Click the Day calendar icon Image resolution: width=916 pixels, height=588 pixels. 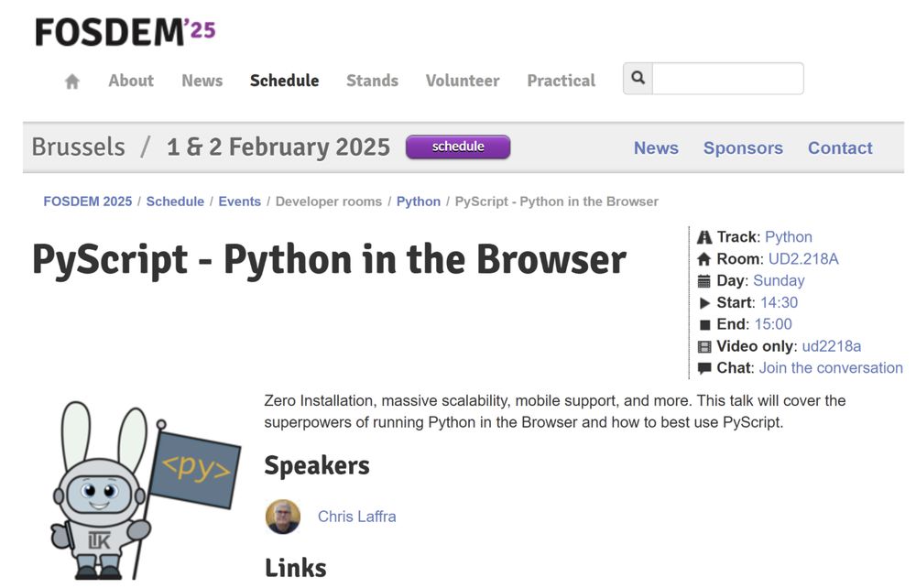704,281
